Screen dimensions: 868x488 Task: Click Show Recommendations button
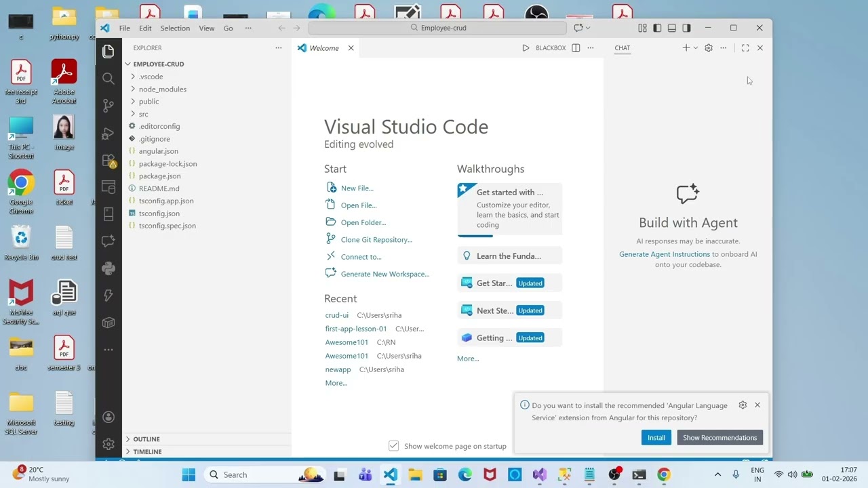[719, 437]
